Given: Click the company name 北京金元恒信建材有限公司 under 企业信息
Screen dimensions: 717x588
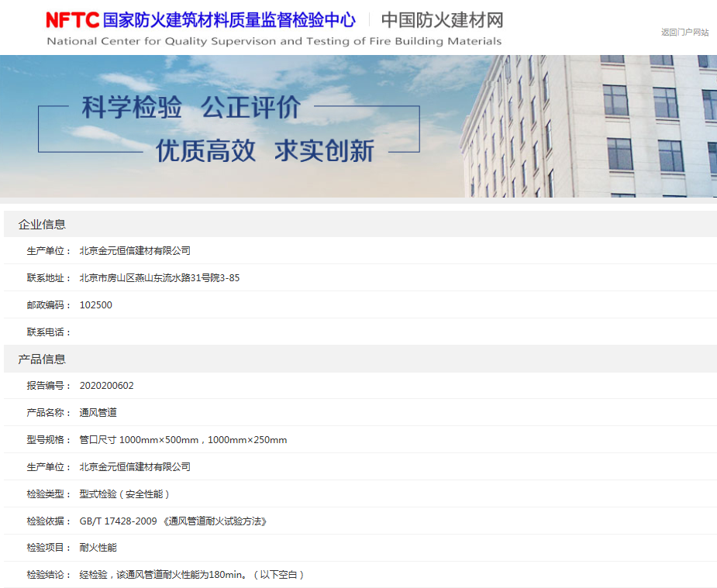Looking at the screenshot, I should tap(135, 250).
